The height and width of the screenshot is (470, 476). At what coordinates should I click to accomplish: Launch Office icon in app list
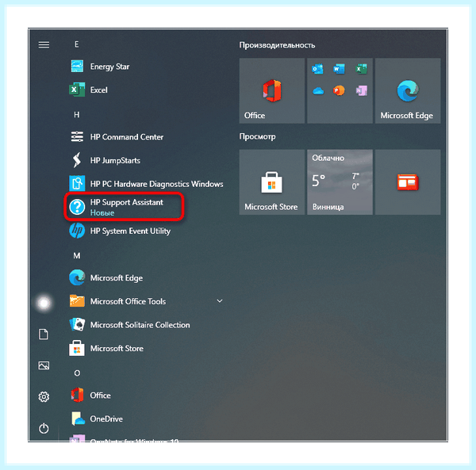click(77, 395)
